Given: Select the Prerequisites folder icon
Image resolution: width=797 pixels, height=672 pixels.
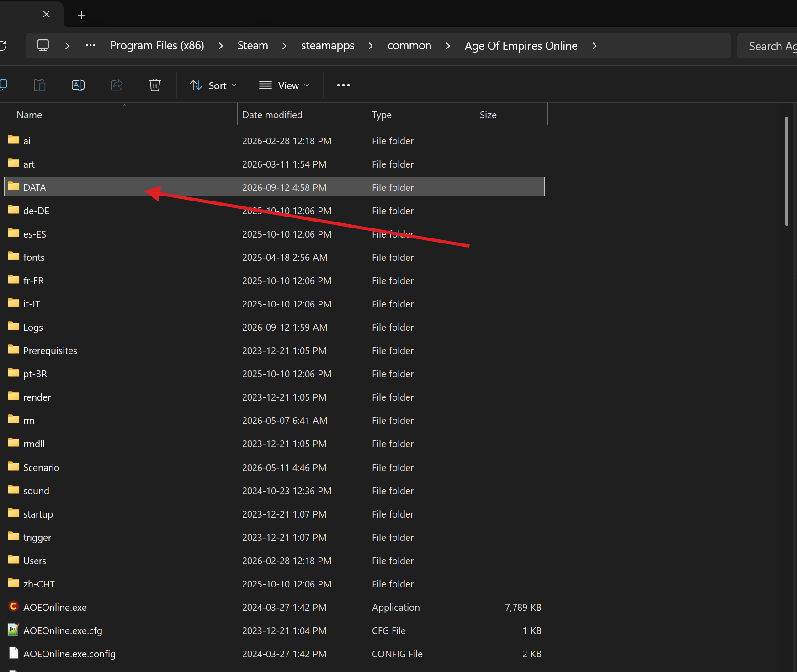Looking at the screenshot, I should (14, 349).
